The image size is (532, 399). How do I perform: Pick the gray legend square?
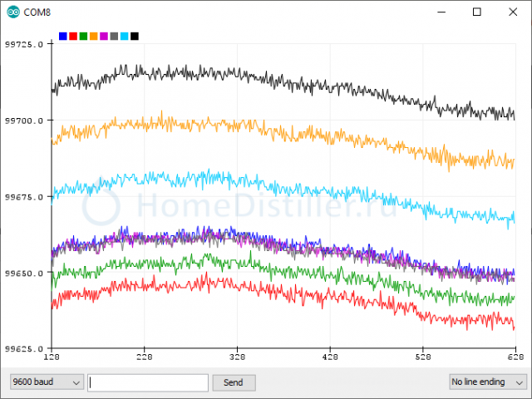coord(114,37)
